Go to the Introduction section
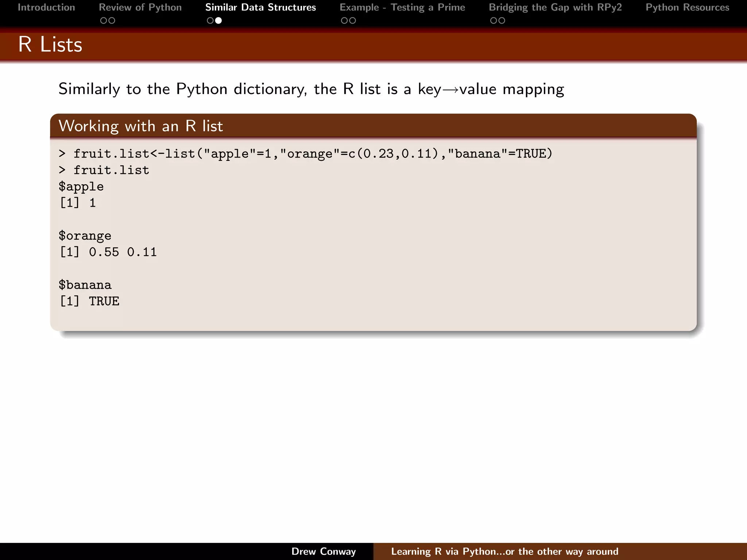This screenshot has width=747, height=560. pyautogui.click(x=46, y=7)
